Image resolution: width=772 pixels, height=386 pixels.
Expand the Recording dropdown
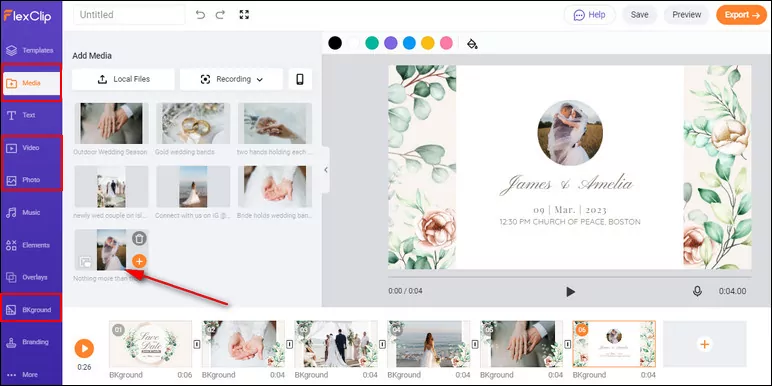pos(231,79)
